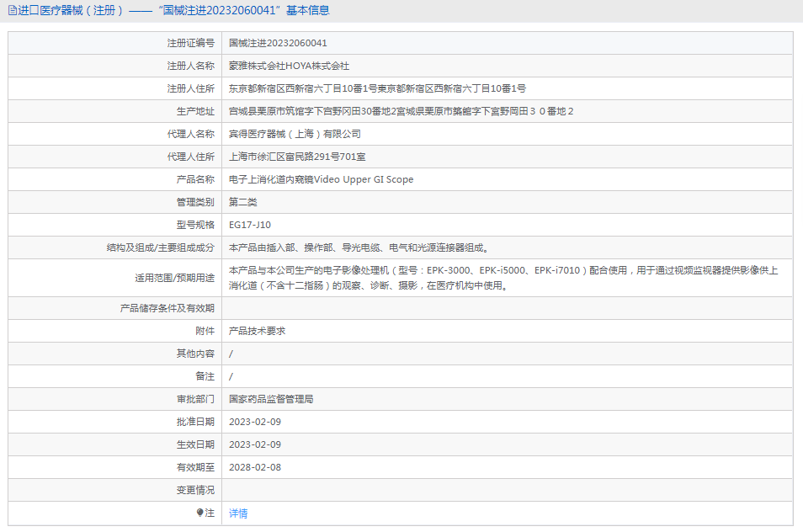Select agent name 宾得医疗器械（上海）有限公司
This screenshot has width=803, height=532.
295,134
